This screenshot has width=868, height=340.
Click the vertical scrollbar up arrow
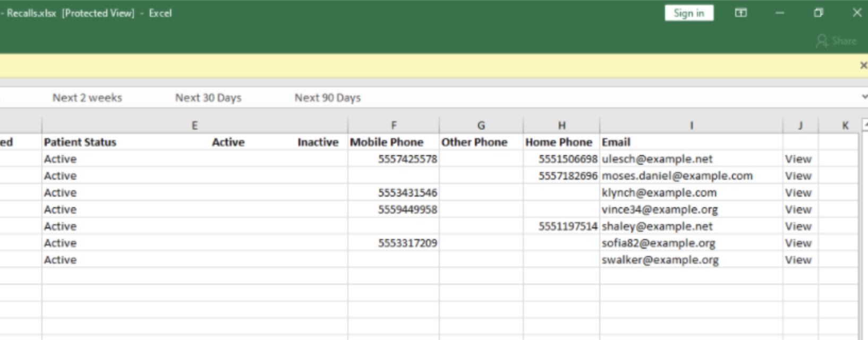point(864,125)
